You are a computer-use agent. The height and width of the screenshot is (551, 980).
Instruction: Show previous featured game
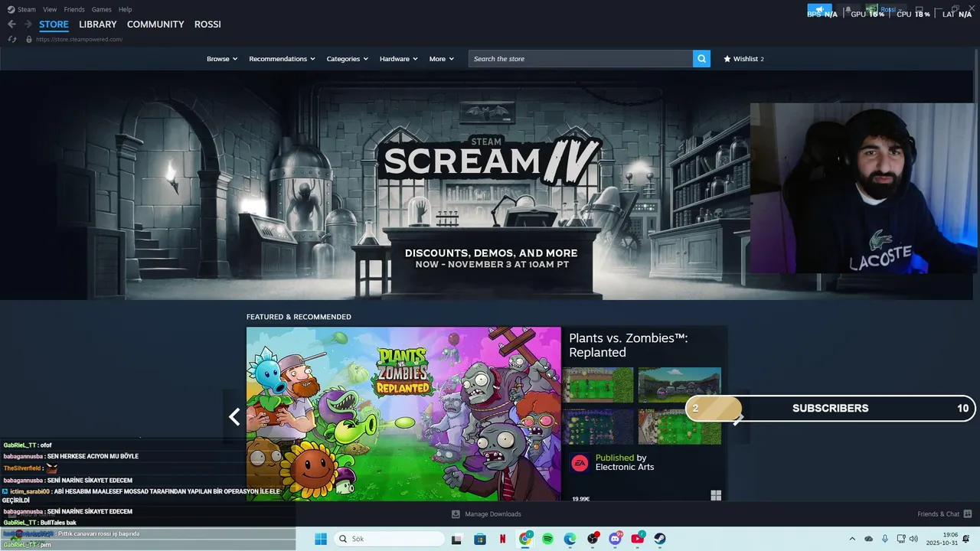click(234, 416)
